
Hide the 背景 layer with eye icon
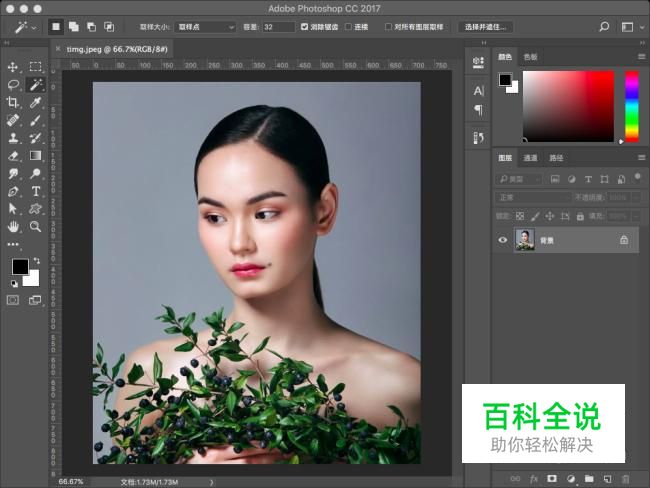[x=503, y=240]
